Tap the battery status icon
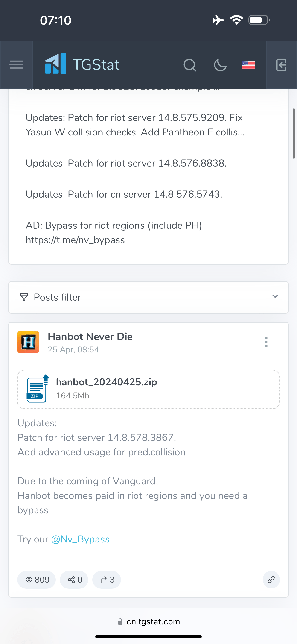The height and width of the screenshot is (644, 297). (259, 20)
